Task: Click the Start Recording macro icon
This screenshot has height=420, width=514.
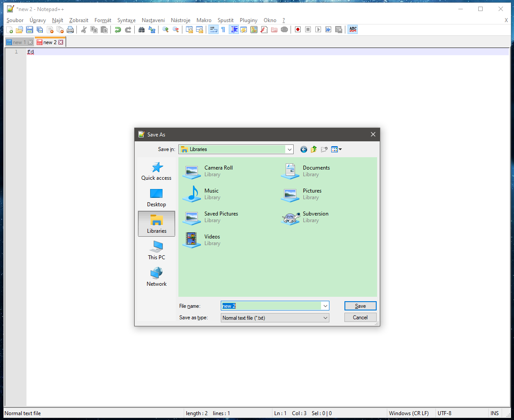Action: [298, 30]
